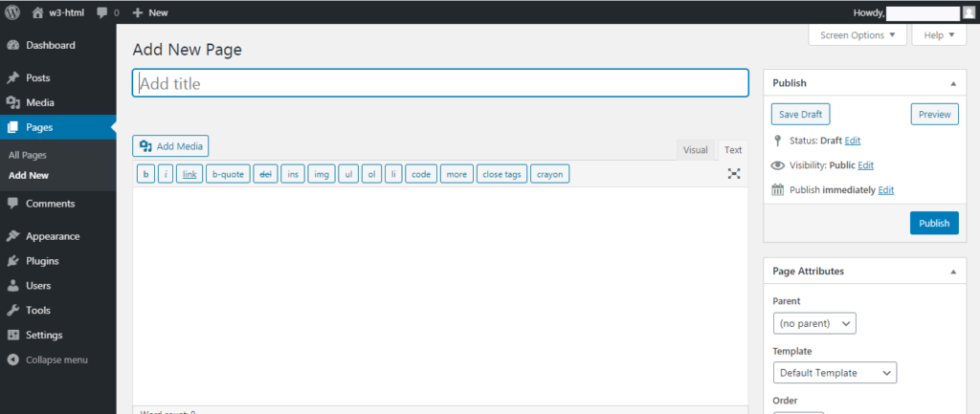Image resolution: width=980 pixels, height=414 pixels.
Task: Collapse the Page Attributes panel
Action: click(952, 272)
